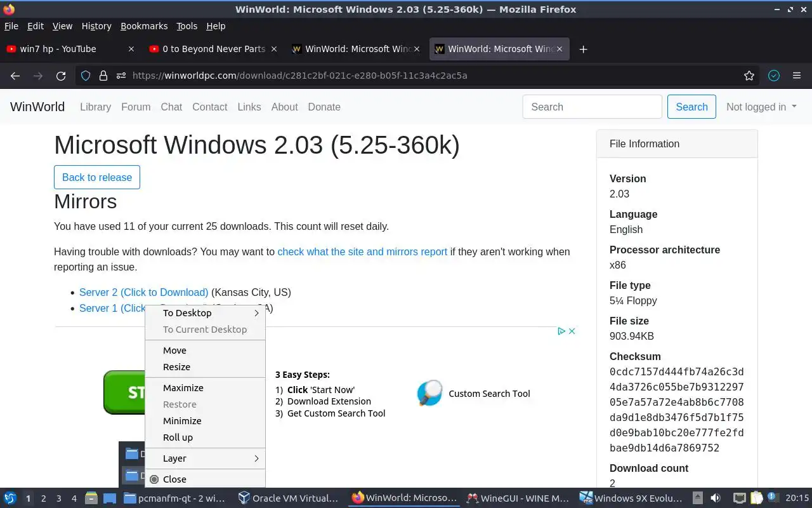Screen dimensions: 812x508
Task: Open the 'Not logged in' dropdown
Action: (761, 107)
